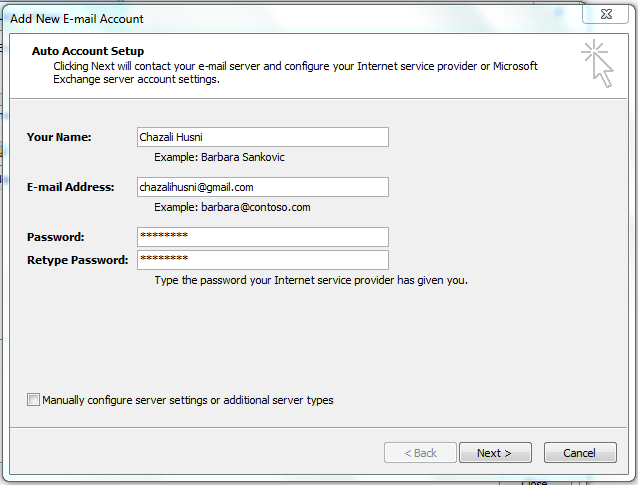Click the 'Example: Barbara Sankovic' hint text
Image resolution: width=638 pixels, height=485 pixels.
tap(219, 157)
